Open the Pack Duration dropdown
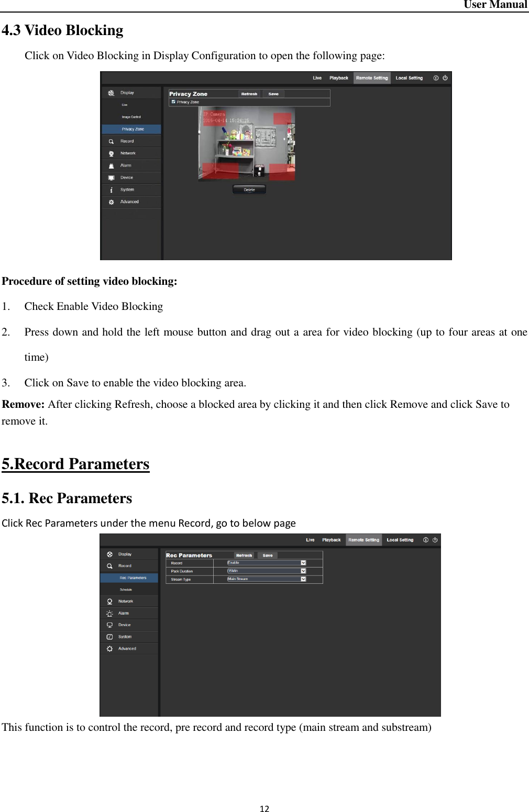This screenshot has height=812, width=529. [x=303, y=571]
